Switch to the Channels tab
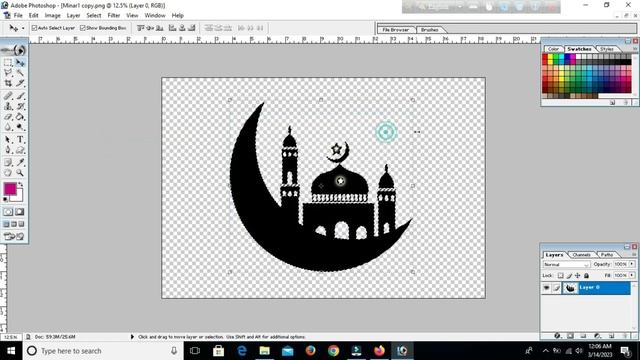This screenshot has width=640, height=360. point(582,255)
